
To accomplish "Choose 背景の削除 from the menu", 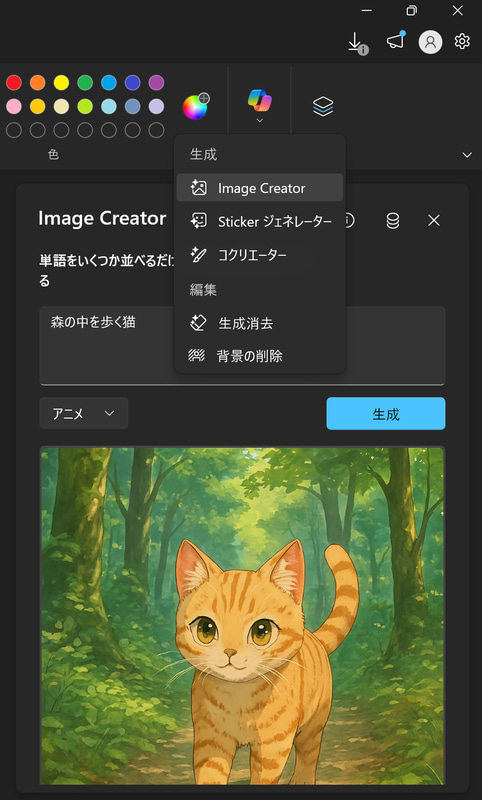I will (260, 356).
